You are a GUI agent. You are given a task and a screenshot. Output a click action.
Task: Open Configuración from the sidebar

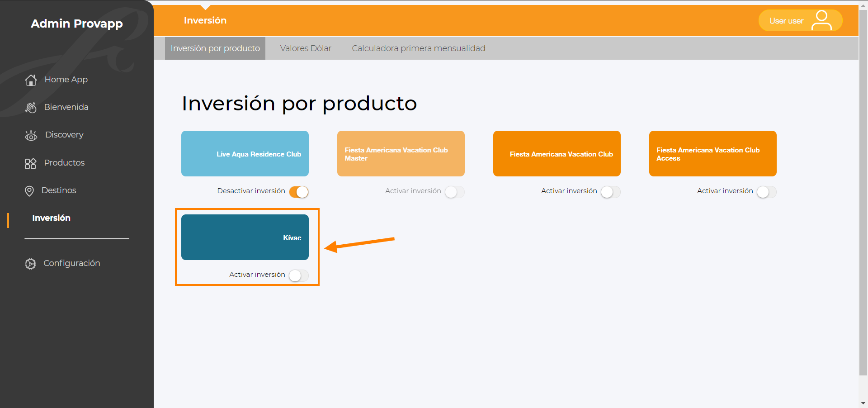pyautogui.click(x=71, y=263)
